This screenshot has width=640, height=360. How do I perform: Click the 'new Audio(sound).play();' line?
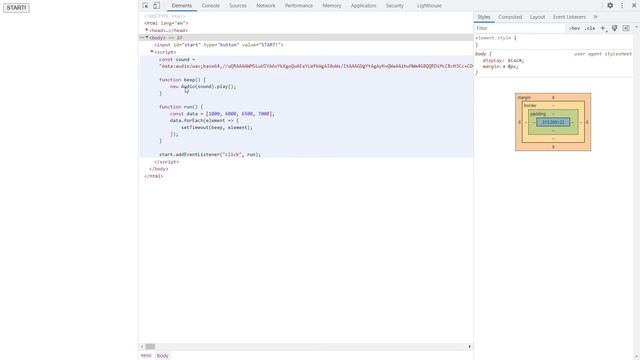click(x=203, y=87)
